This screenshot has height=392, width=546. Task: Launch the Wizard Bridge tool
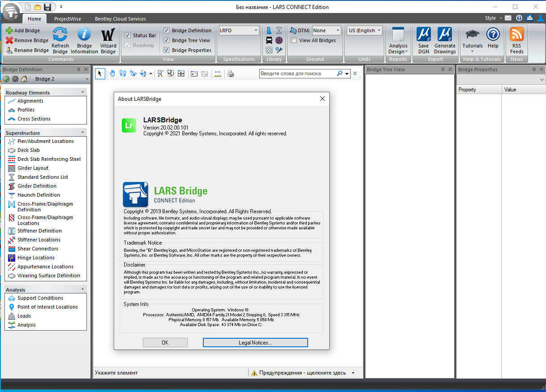(x=108, y=40)
